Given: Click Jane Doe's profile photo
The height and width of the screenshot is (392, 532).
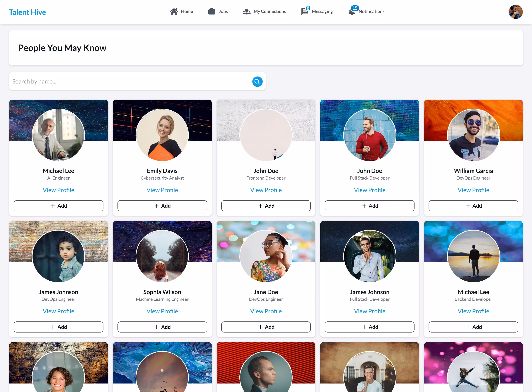Looking at the screenshot, I should (266, 256).
